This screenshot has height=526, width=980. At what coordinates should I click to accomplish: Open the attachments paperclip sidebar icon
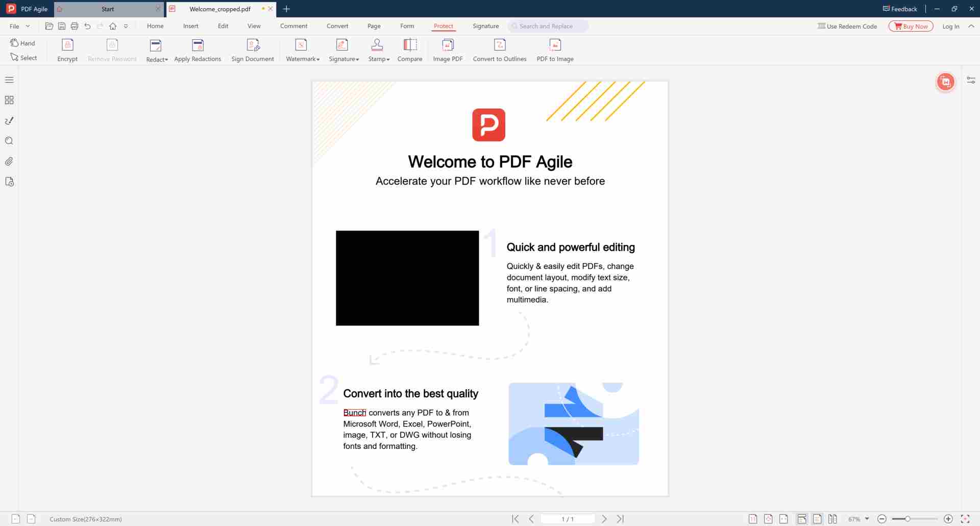pyautogui.click(x=9, y=161)
